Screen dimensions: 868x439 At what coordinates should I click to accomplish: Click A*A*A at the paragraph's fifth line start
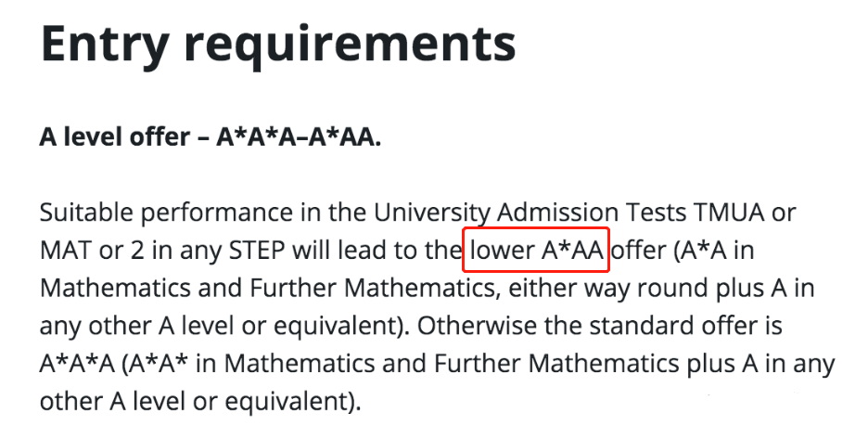click(x=77, y=363)
